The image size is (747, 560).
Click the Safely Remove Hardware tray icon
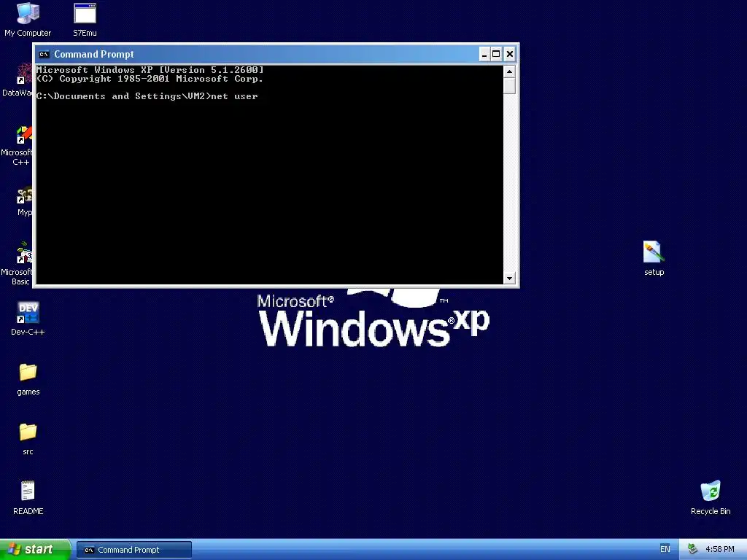pos(693,550)
